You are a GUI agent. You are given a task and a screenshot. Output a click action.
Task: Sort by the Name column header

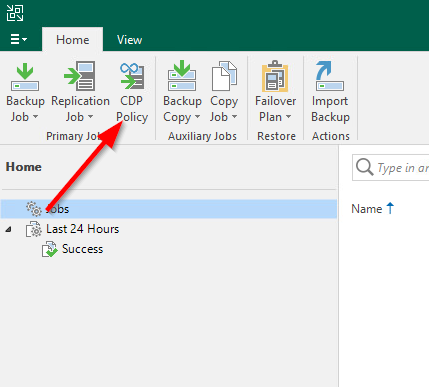pos(367,209)
